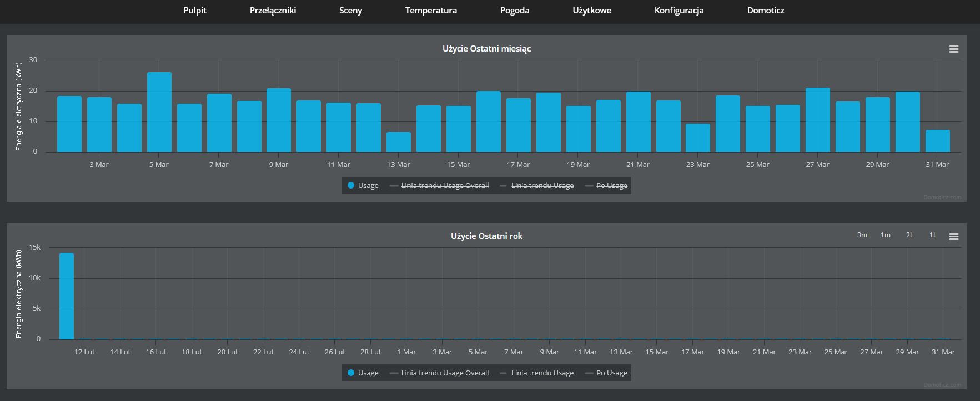The width and height of the screenshot is (980, 401).
Task: Enable Linia trendu Usage Overall in yearly chart
Action: coord(439,373)
